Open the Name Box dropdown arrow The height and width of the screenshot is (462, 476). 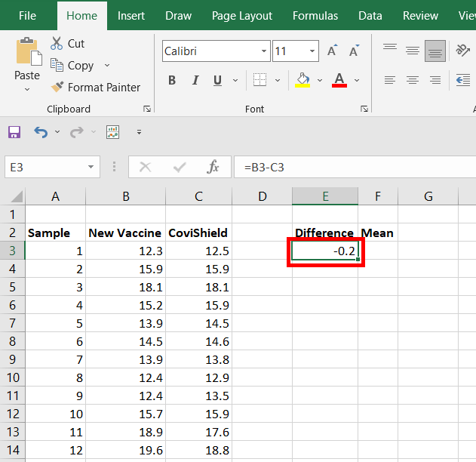(x=91, y=167)
